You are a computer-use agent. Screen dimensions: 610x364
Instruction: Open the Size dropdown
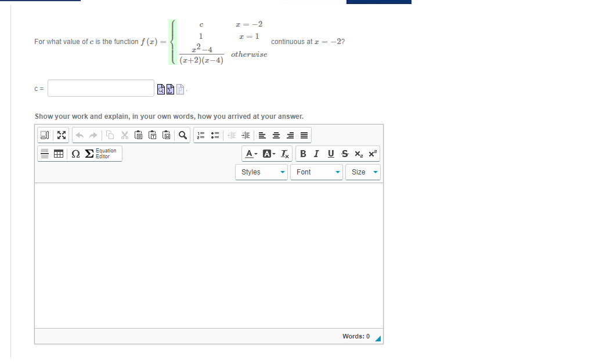pos(363,172)
